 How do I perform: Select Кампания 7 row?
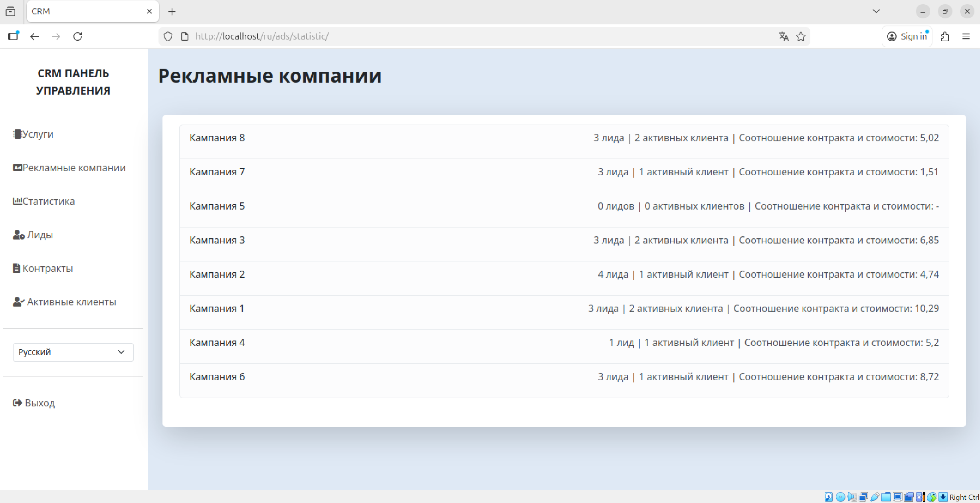(x=564, y=176)
